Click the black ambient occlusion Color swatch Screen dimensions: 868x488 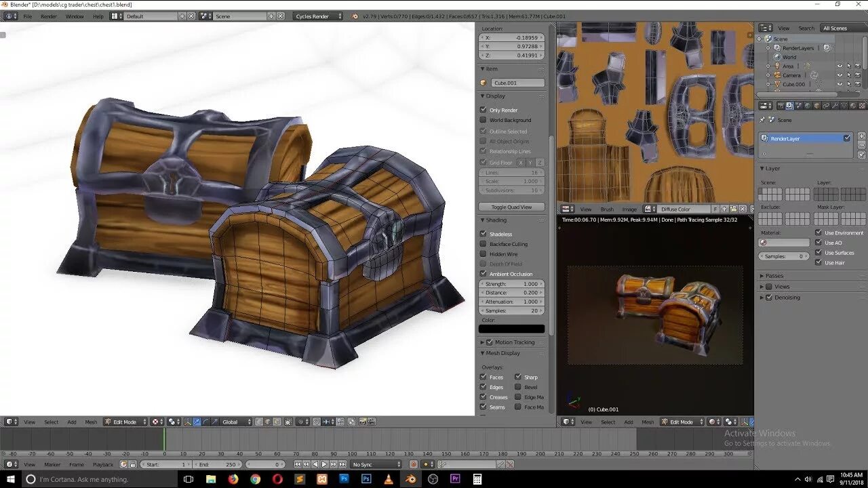tap(511, 329)
